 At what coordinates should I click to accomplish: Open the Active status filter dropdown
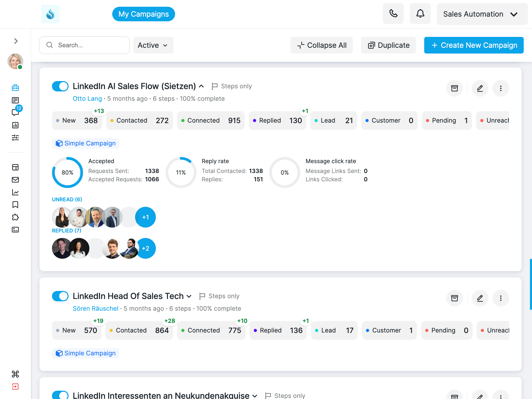(153, 45)
